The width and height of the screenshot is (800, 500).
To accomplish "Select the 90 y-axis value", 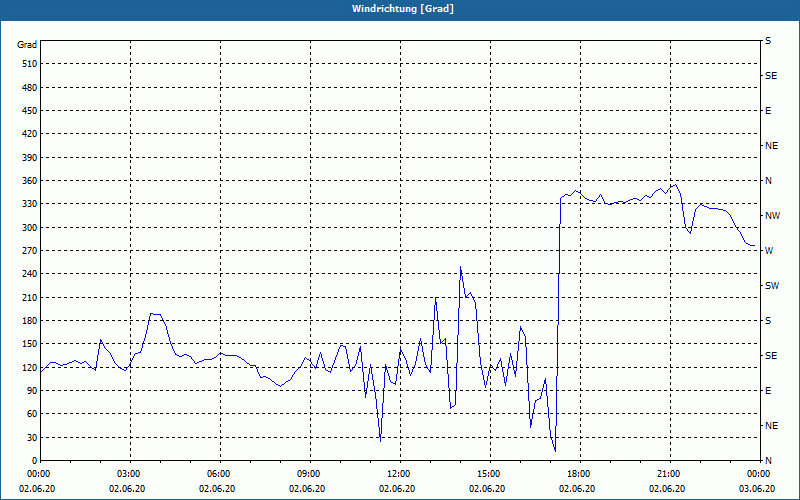I will point(32,391).
